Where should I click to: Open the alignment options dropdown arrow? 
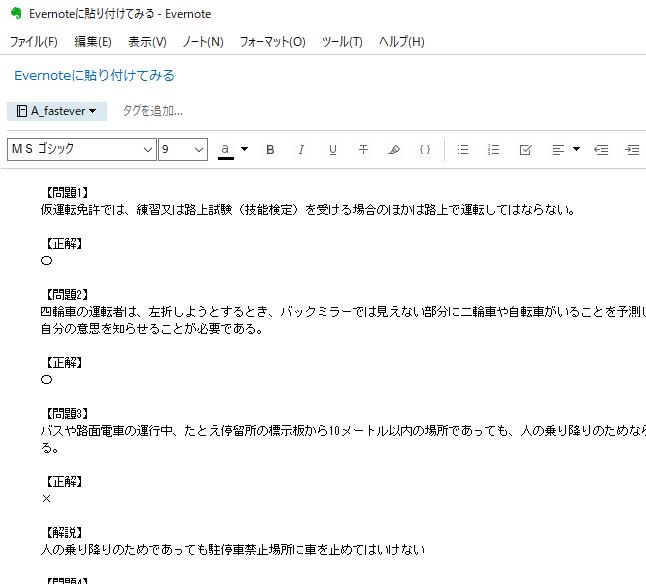[x=576, y=149]
